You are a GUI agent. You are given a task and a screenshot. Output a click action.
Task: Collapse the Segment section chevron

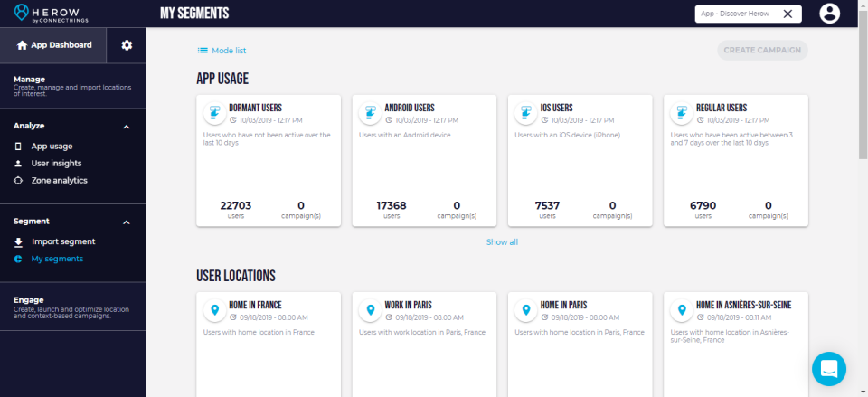point(127,222)
